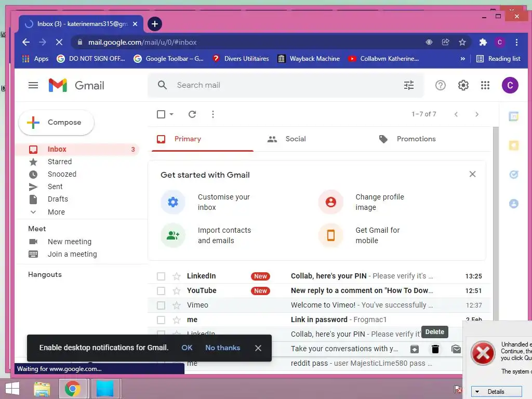Open Chrome three-dot menu

(x=517, y=42)
